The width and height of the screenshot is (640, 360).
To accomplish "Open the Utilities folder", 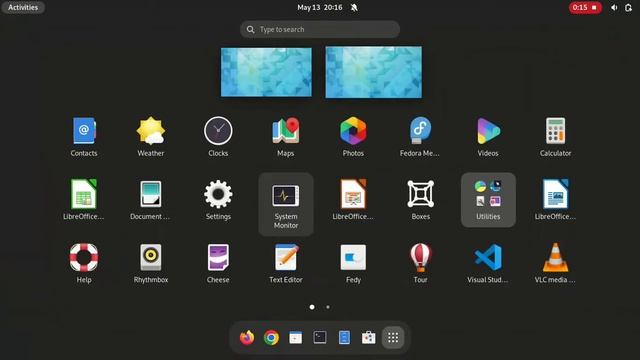I will pos(488,200).
